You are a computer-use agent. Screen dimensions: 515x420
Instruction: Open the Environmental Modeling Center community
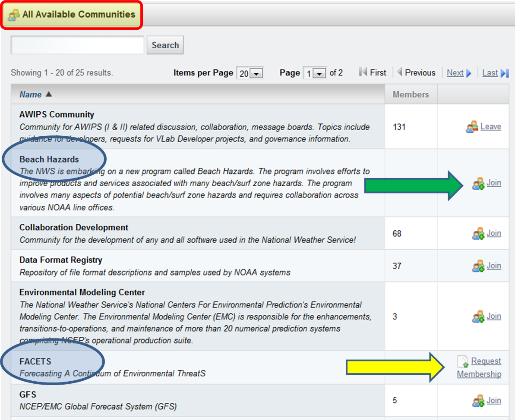point(82,292)
